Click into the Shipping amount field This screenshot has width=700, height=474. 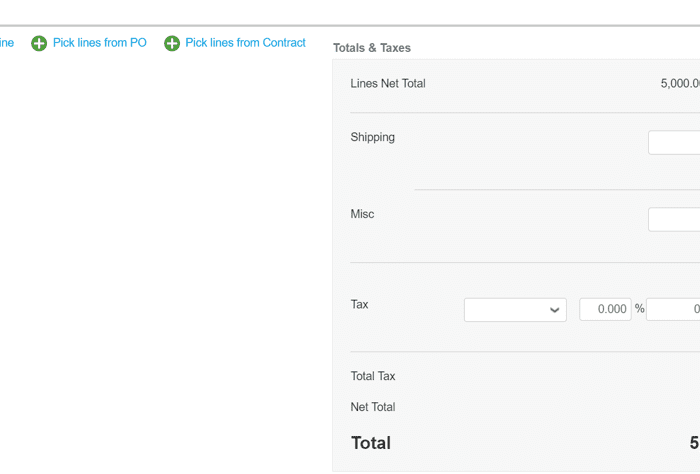(x=674, y=142)
